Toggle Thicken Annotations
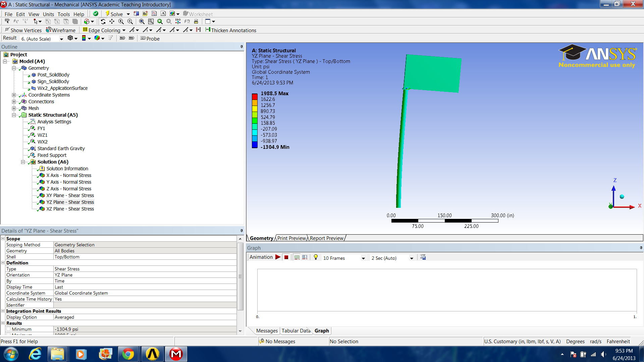644x362 pixels. click(231, 30)
